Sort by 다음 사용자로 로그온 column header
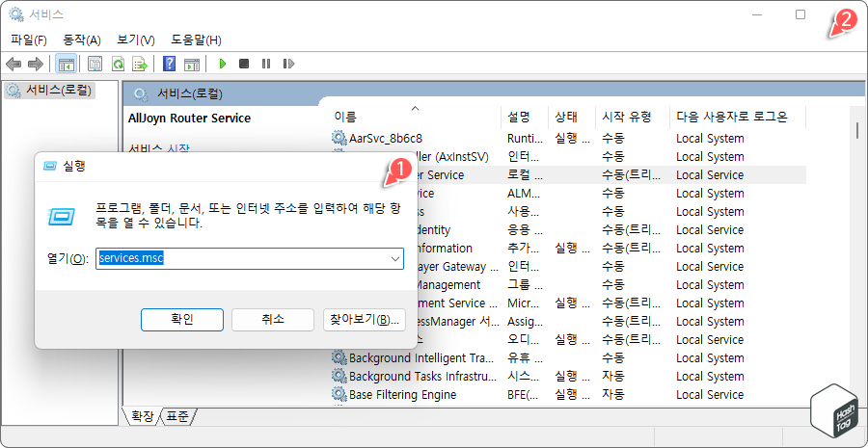This screenshot has width=868, height=448. click(x=738, y=117)
